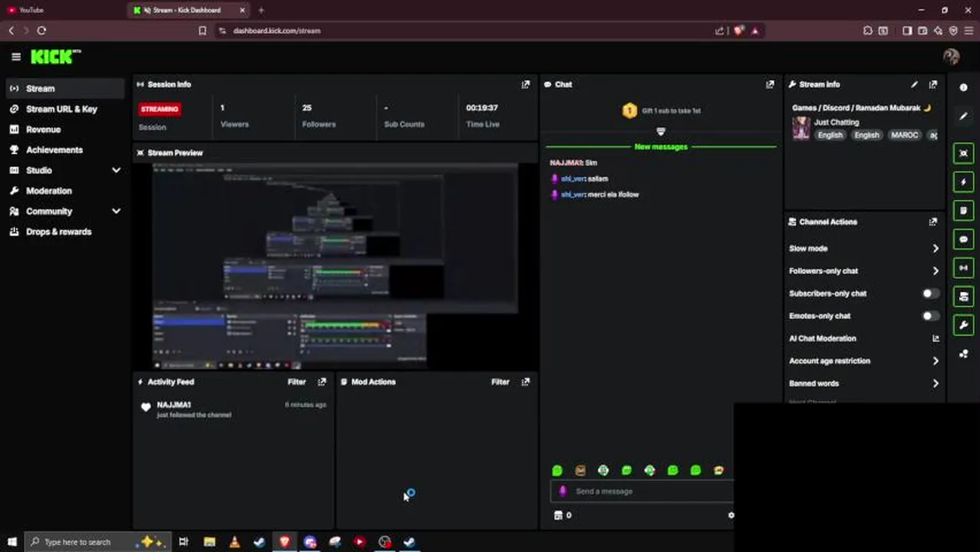Edit Stream Info with pencil icon

pos(914,84)
